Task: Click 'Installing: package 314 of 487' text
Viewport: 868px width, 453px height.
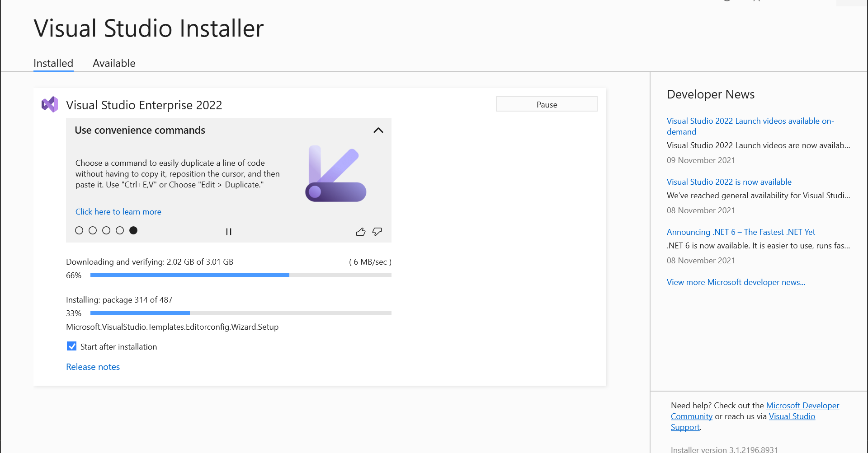Action: (x=119, y=300)
